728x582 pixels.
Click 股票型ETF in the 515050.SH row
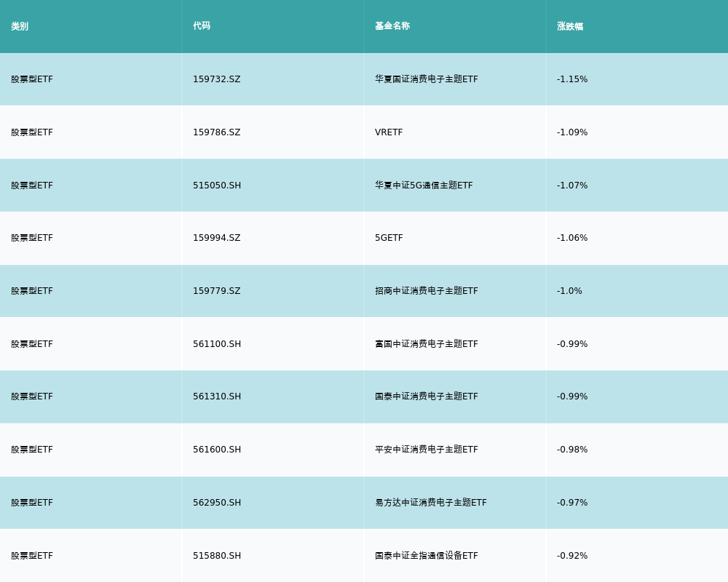pyautogui.click(x=32, y=186)
